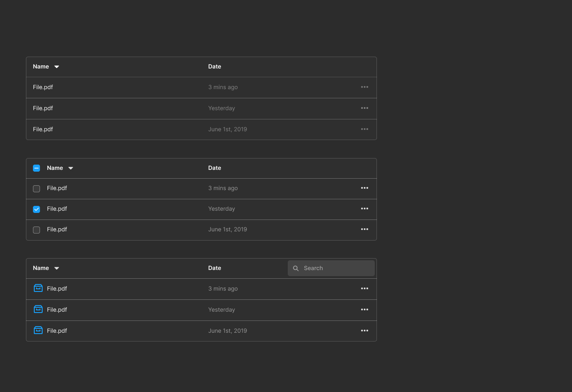Viewport: 572px width, 392px height.
Task: Open three-dot menu for 'June 1st, 2019' row in checkbox table
Action: click(x=365, y=229)
